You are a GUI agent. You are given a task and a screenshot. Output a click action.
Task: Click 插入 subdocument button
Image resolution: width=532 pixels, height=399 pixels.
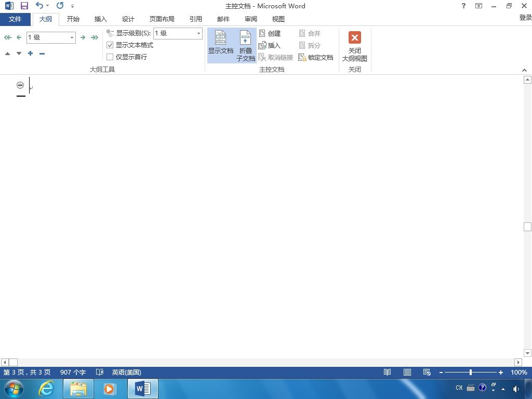pyautogui.click(x=270, y=45)
